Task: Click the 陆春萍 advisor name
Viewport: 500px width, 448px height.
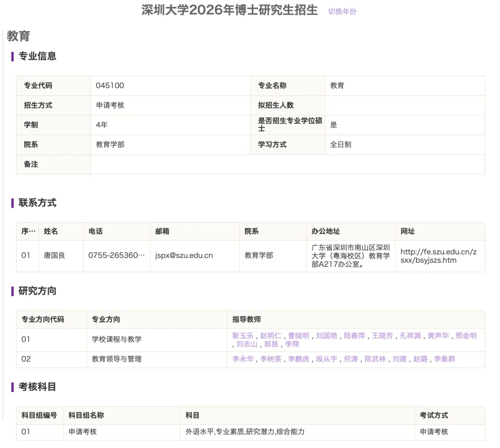Action: (354, 336)
